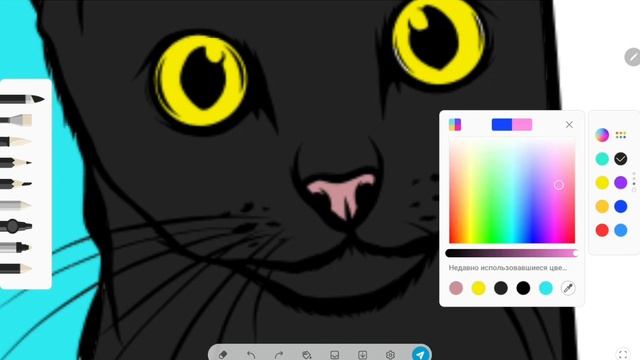Select the teal swatch in side palette

602,159
